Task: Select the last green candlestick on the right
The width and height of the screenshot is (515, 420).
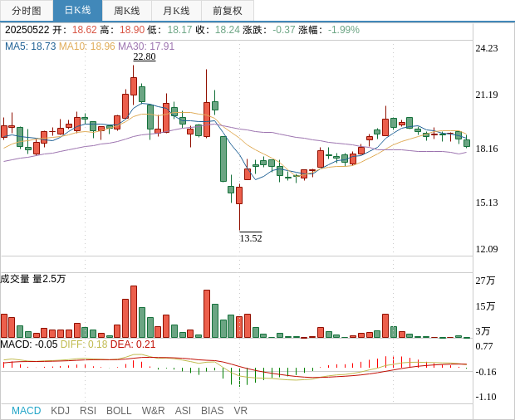Action: [x=467, y=143]
